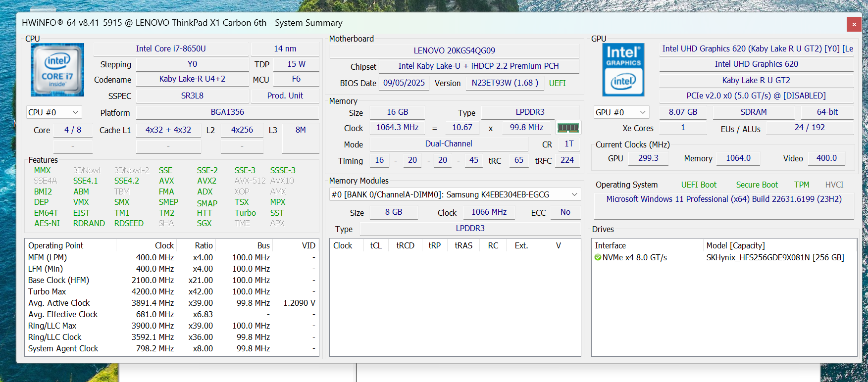Click the SGX feature flag
The width and height of the screenshot is (868, 382).
[204, 223]
